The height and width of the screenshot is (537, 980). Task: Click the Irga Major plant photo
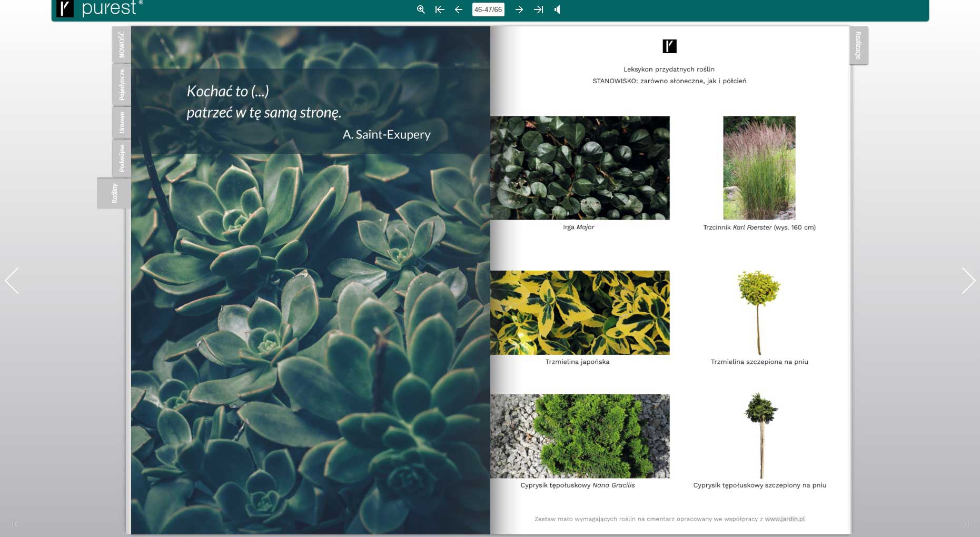580,168
